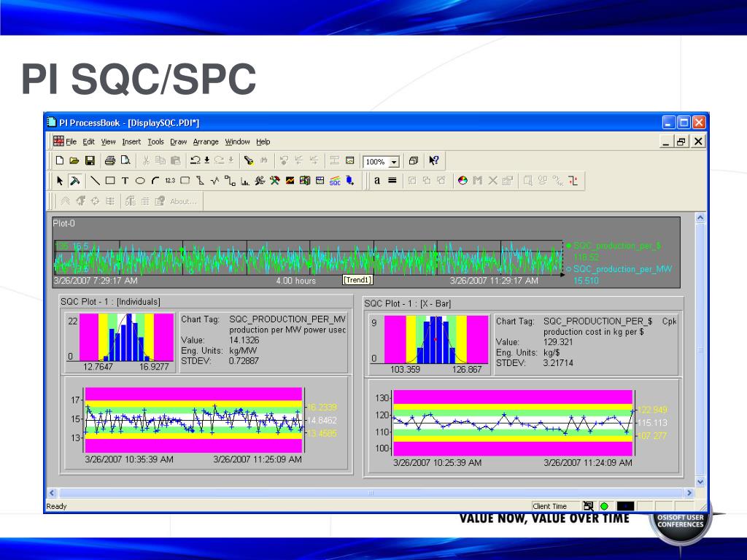Click the New display icon

60,160
